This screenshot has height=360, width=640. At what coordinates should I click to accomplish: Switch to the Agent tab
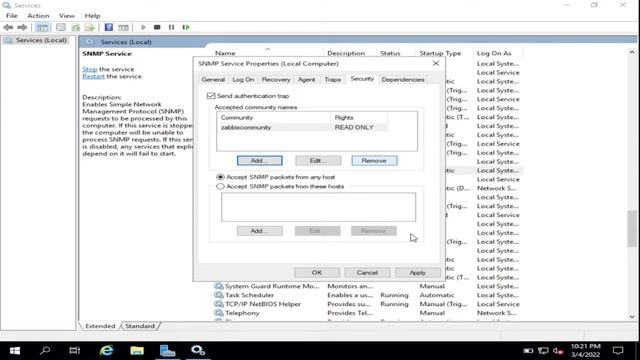[307, 80]
